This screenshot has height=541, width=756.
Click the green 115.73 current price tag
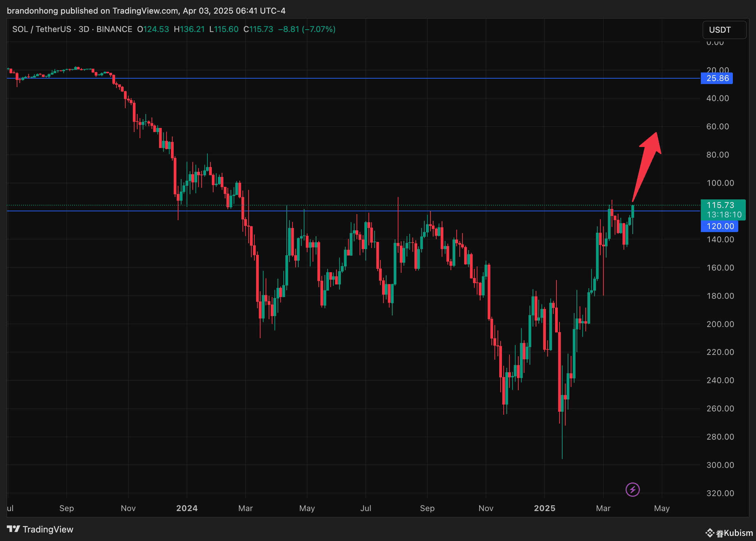(x=721, y=205)
